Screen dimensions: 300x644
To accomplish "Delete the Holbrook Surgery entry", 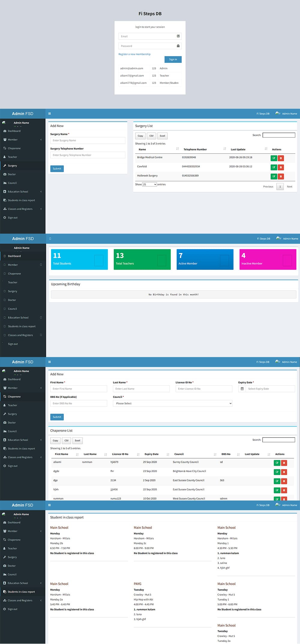I will tap(281, 176).
